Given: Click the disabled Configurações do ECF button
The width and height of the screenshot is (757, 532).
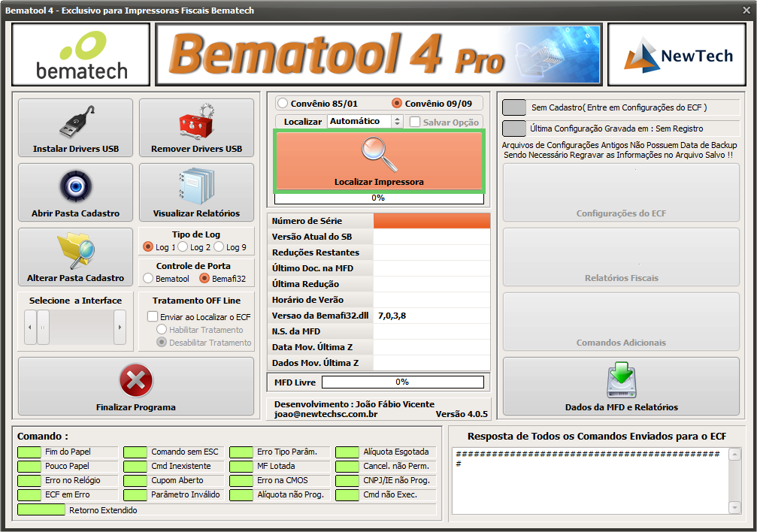Looking at the screenshot, I should (x=621, y=192).
